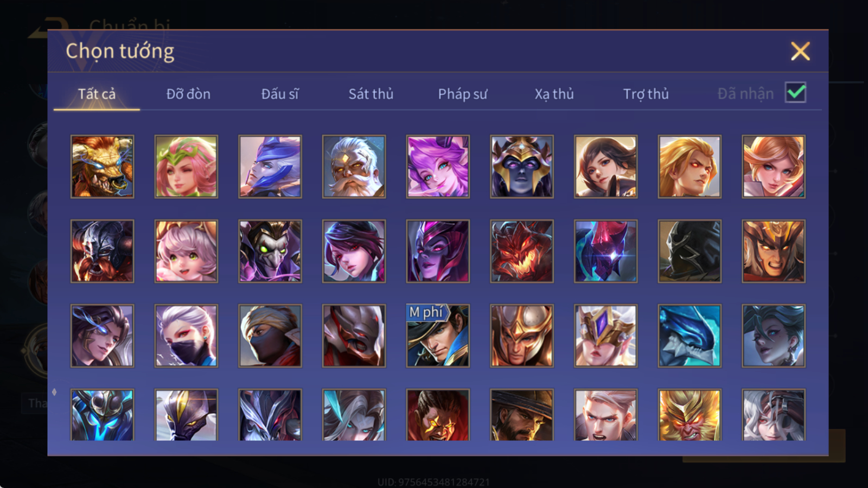The width and height of the screenshot is (868, 488).
Task: Toggle the 'Đã nhận' checkbox
Action: coord(795,93)
